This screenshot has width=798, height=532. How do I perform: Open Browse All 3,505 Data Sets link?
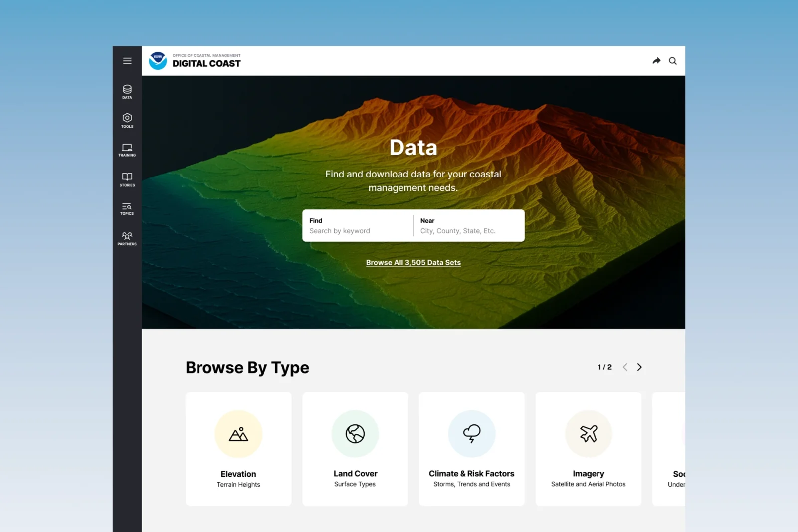[x=413, y=263]
